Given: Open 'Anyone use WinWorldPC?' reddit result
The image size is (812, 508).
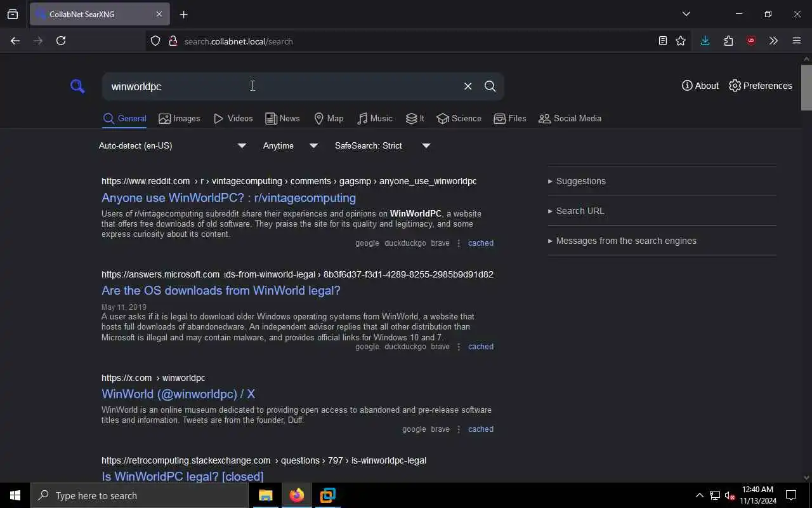Looking at the screenshot, I should tap(228, 197).
